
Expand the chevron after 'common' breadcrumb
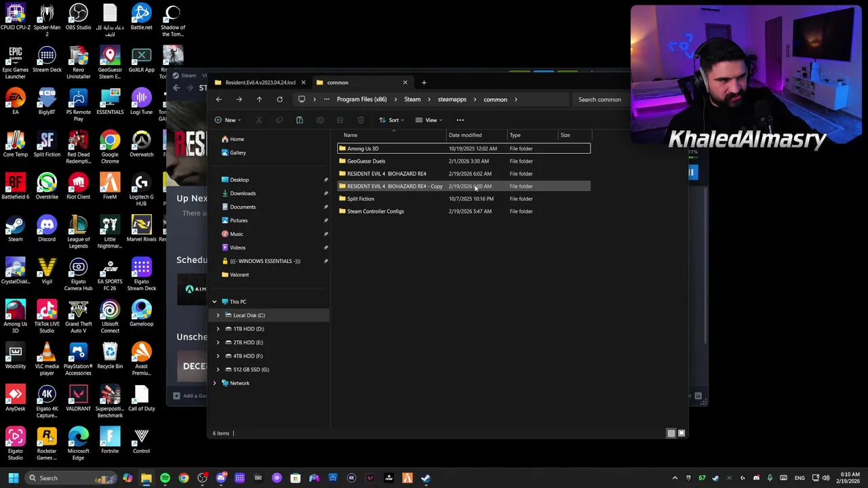click(515, 100)
